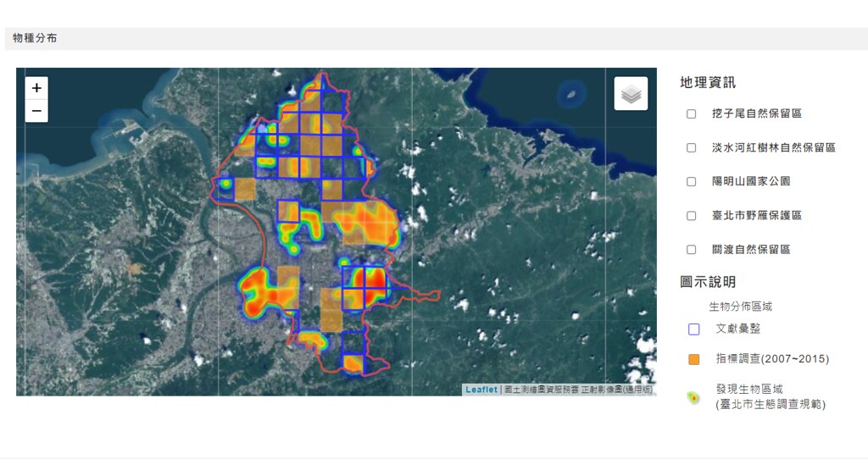The width and height of the screenshot is (868, 459).
Task: Click the 文獻彙整 legend label
Action: pyautogui.click(x=738, y=329)
